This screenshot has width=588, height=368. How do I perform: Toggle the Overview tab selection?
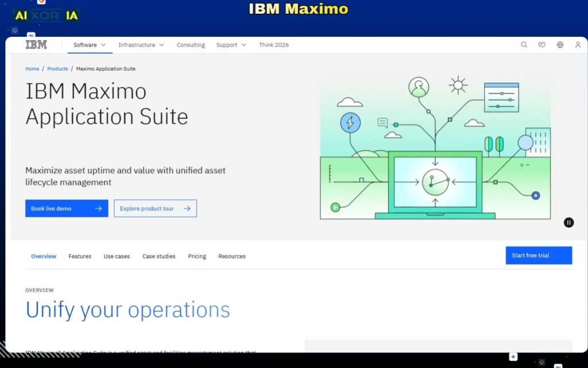coord(43,256)
